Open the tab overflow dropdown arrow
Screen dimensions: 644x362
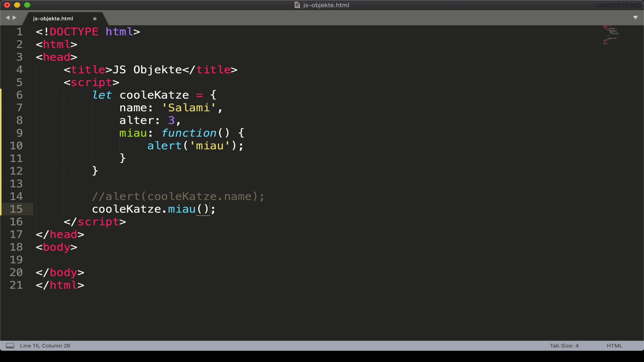[636, 18]
